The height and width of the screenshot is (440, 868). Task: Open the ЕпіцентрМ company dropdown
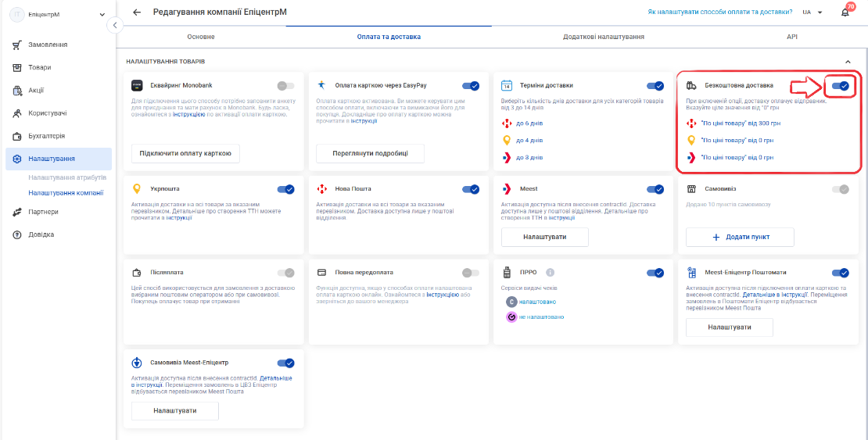pyautogui.click(x=102, y=15)
